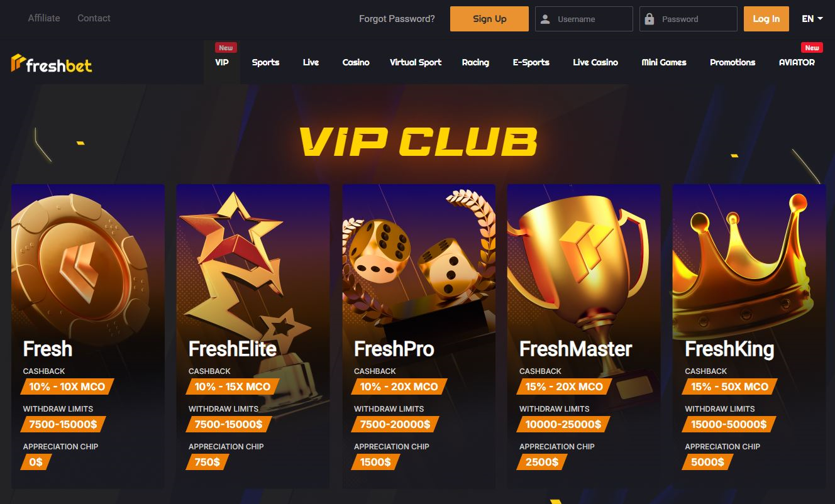Open the Promotions menu item
Image resolution: width=835 pixels, height=504 pixels.
click(x=733, y=62)
